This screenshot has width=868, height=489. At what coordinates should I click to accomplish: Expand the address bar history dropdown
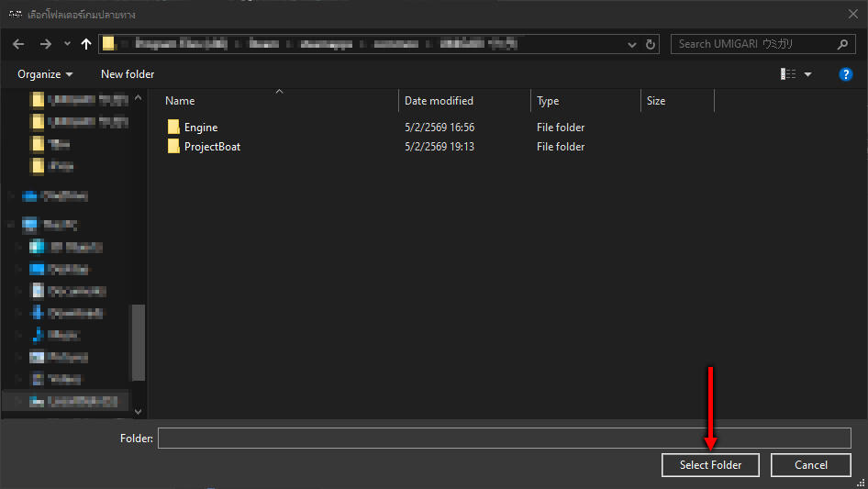tap(632, 44)
